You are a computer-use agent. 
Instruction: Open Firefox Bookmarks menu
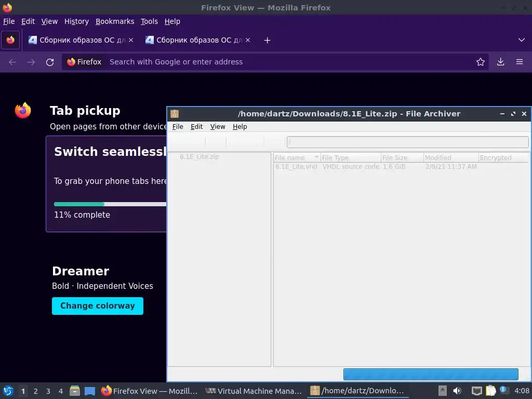(x=115, y=21)
